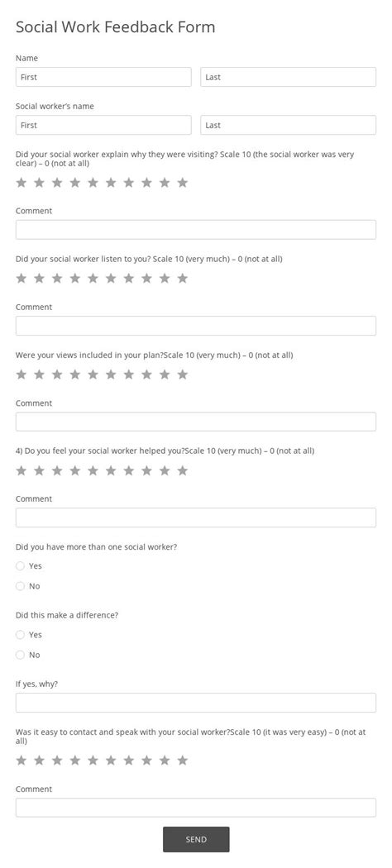The width and height of the screenshot is (392, 868).
Task: Click Comment field below listening rating
Action: tap(196, 326)
